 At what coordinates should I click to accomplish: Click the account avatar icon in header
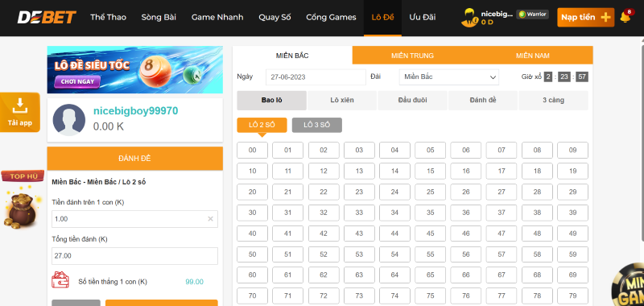[x=469, y=17]
